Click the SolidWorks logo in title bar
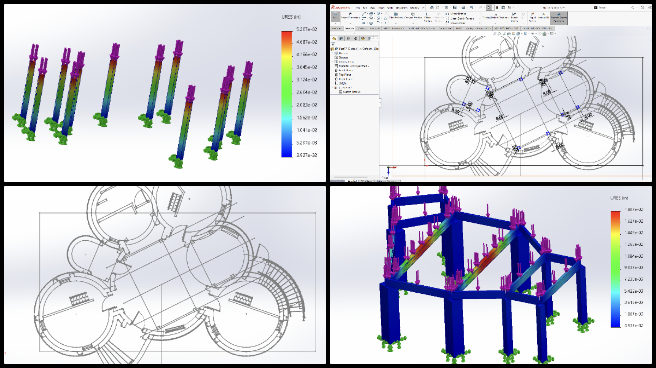 (x=341, y=8)
